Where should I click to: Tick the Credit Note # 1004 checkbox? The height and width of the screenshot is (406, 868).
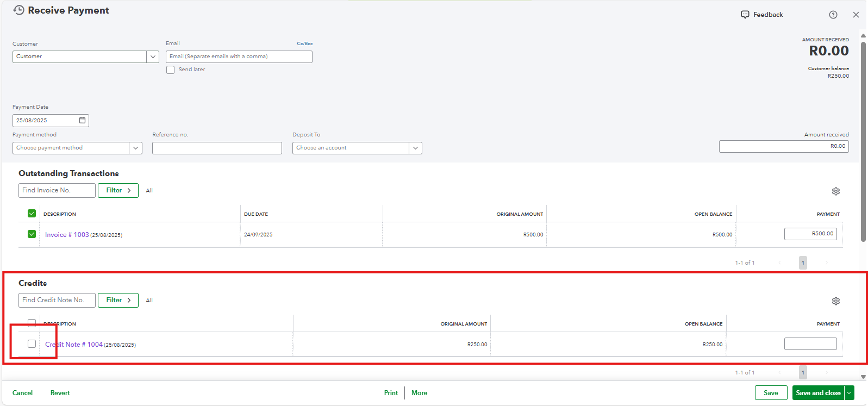32,344
